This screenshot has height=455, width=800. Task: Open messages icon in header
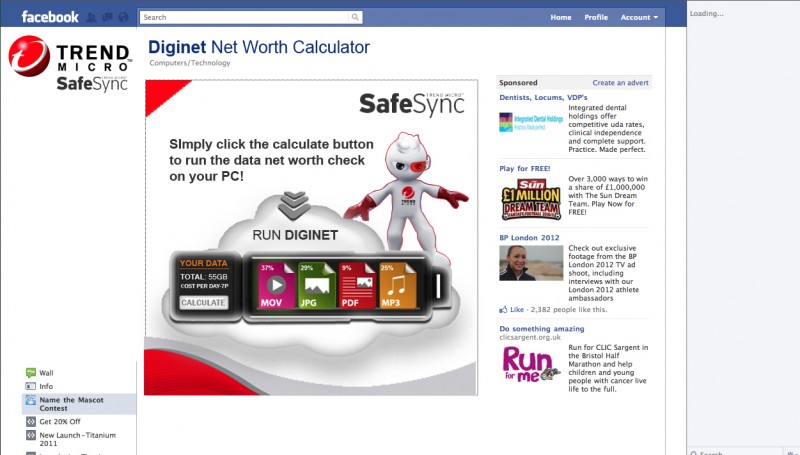pyautogui.click(x=107, y=17)
